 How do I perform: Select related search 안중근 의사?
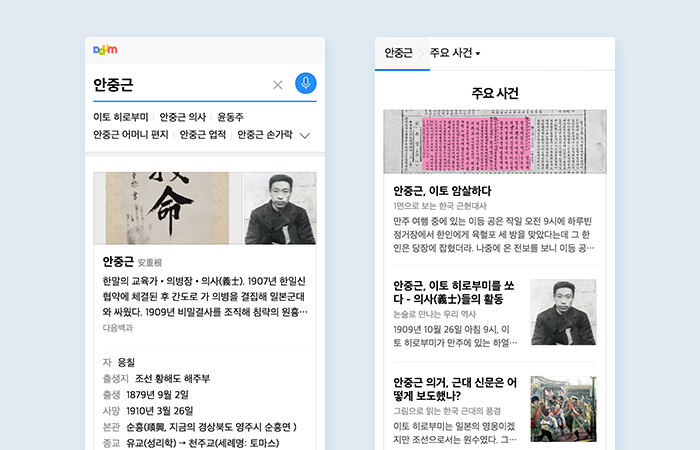pyautogui.click(x=183, y=117)
